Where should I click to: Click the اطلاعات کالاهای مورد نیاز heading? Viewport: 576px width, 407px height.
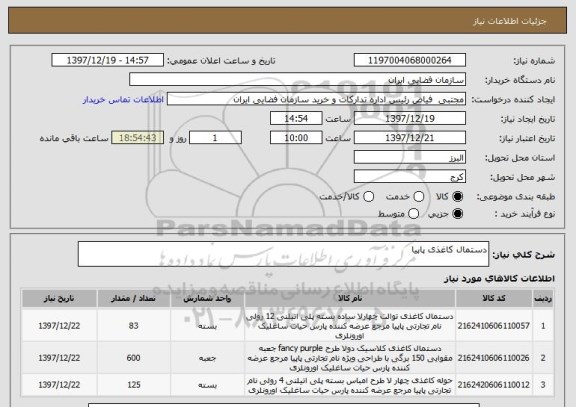[x=499, y=279]
